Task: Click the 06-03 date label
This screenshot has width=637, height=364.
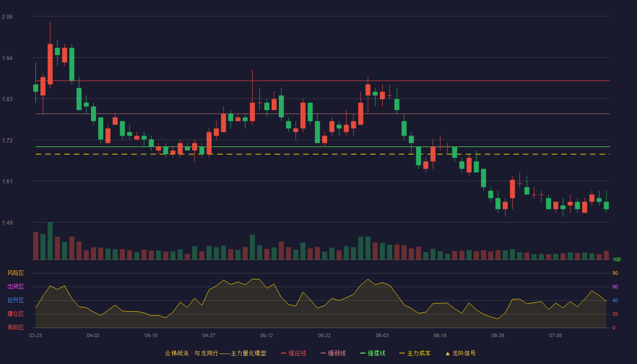Action: click(382, 335)
